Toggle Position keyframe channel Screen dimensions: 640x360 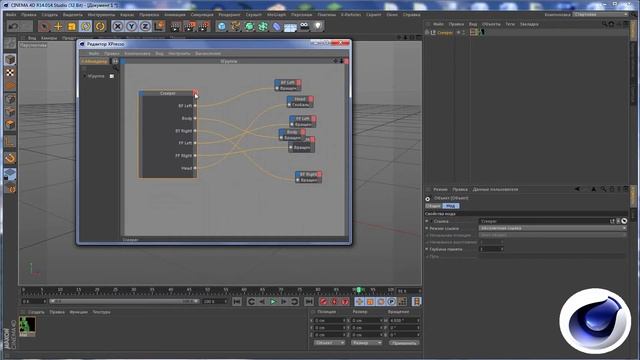[359, 302]
